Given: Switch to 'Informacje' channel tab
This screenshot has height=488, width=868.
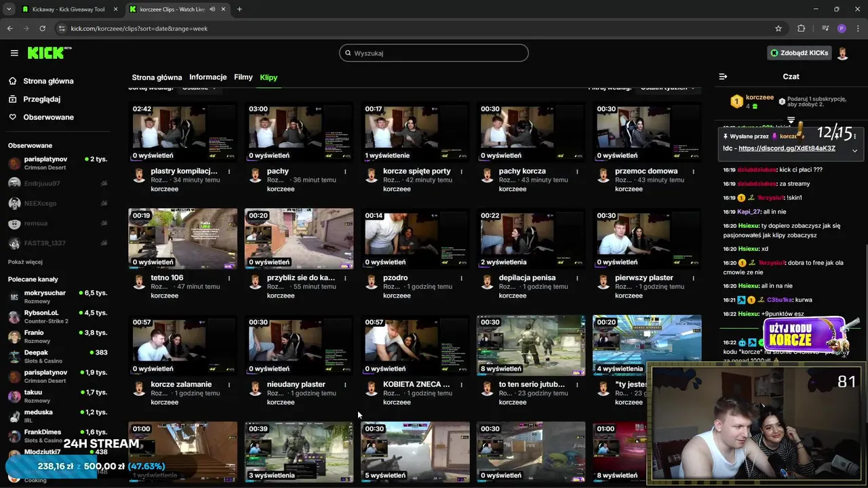Looking at the screenshot, I should (208, 77).
